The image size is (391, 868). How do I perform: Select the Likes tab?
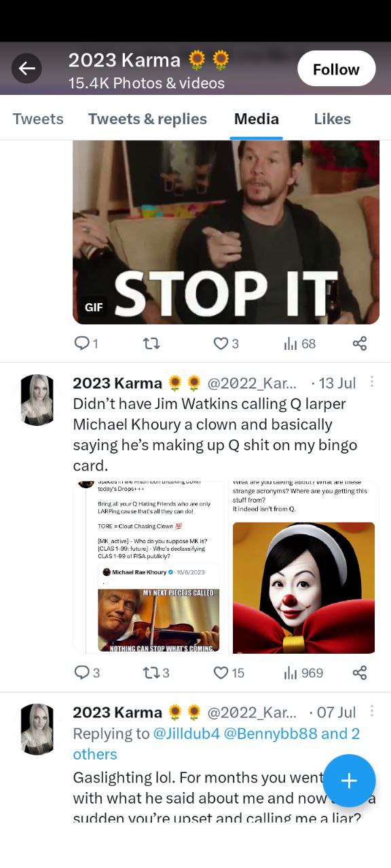[332, 119]
